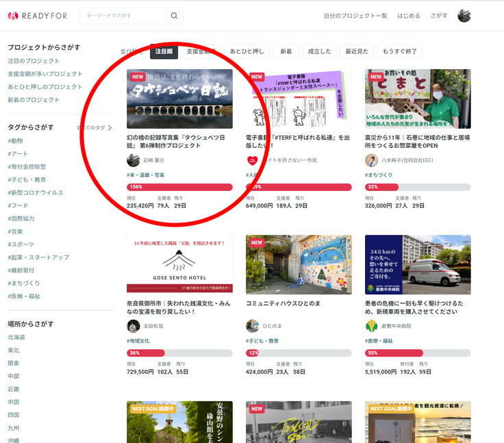Viewport: 504px width, 443px height.
Task: Choose the もうすぐ終了 sort tab
Action: point(399,51)
